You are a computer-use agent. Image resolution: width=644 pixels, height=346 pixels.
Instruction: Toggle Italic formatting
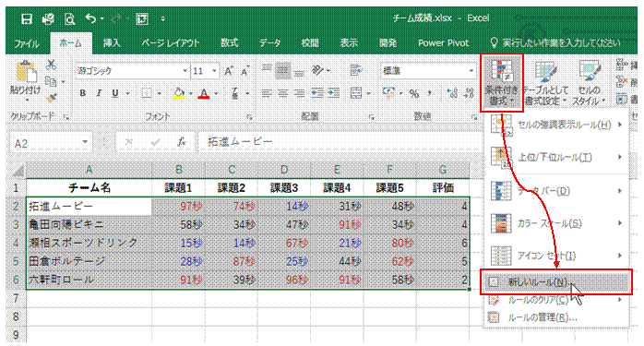[x=99, y=93]
